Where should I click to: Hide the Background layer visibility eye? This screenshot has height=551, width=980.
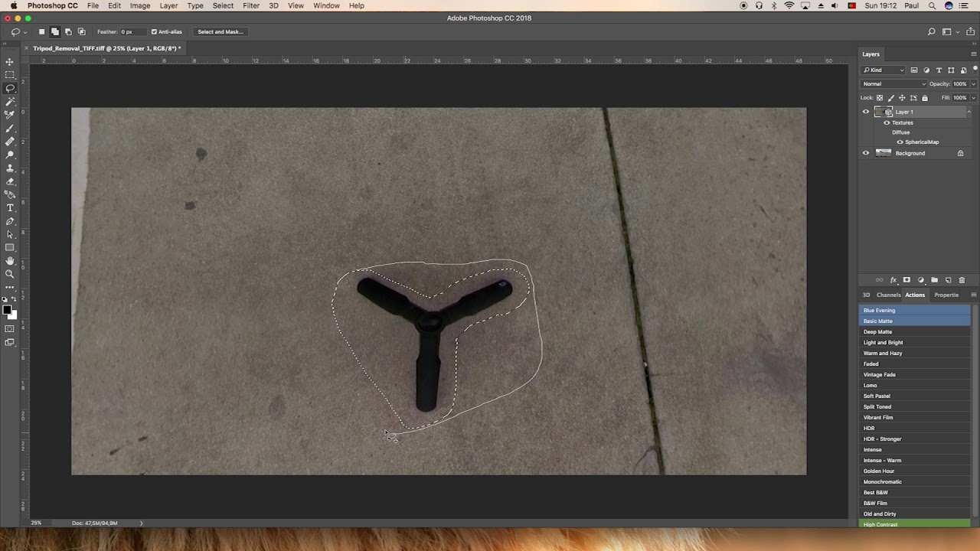(866, 153)
